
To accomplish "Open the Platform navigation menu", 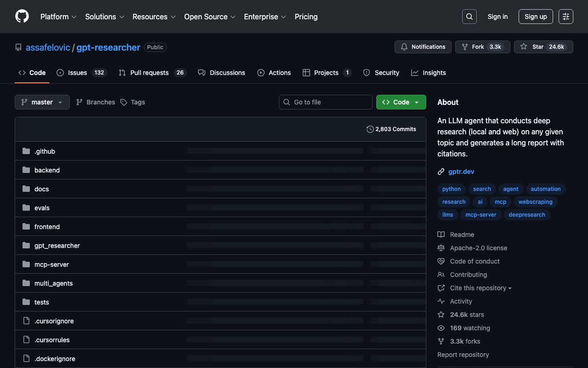I will click(58, 17).
